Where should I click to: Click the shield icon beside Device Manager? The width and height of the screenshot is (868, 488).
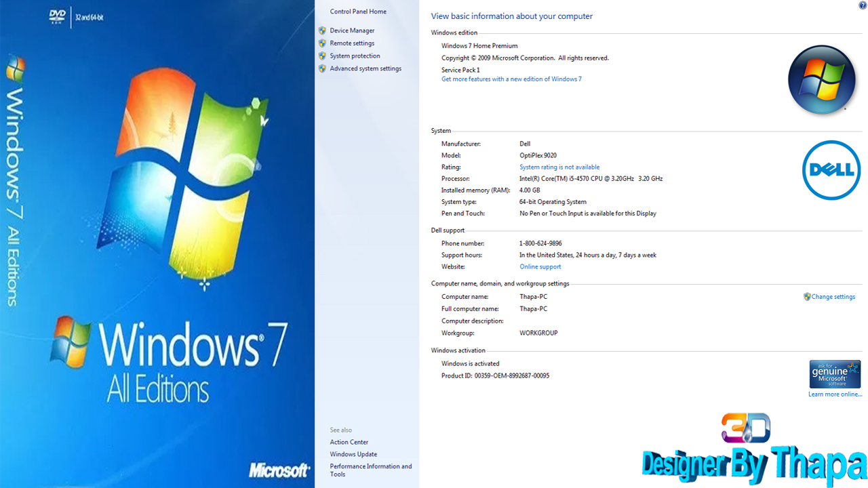(x=322, y=30)
